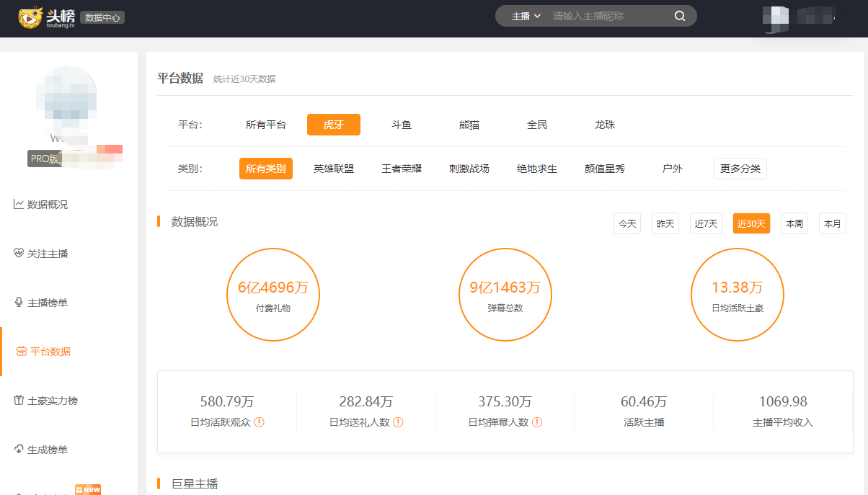Select 虎牙 platform filter
This screenshot has height=495, width=868.
(x=334, y=125)
